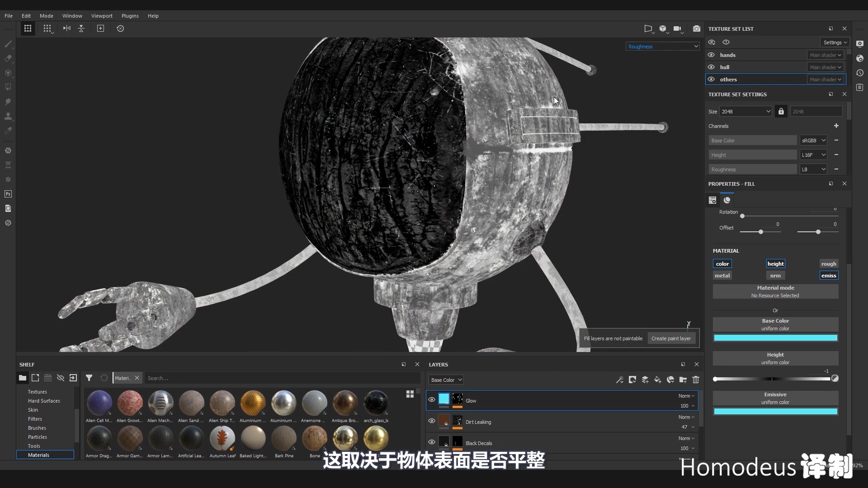
Task: Hide the Glow layer
Action: point(432,399)
